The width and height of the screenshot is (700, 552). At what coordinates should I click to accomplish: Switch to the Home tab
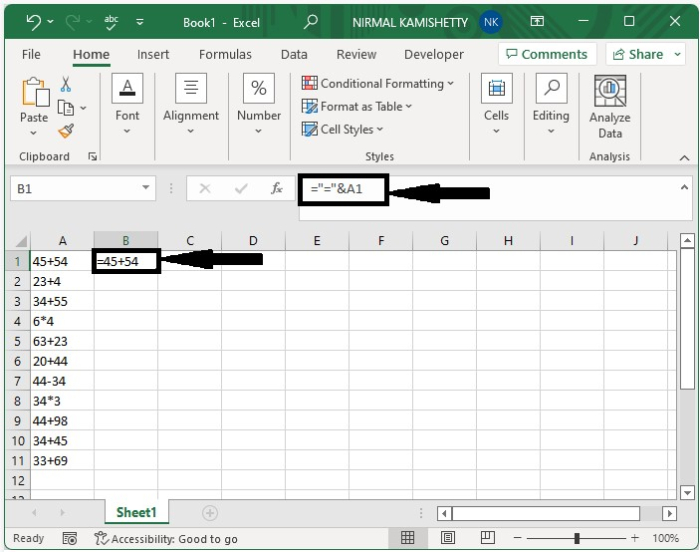coord(91,54)
